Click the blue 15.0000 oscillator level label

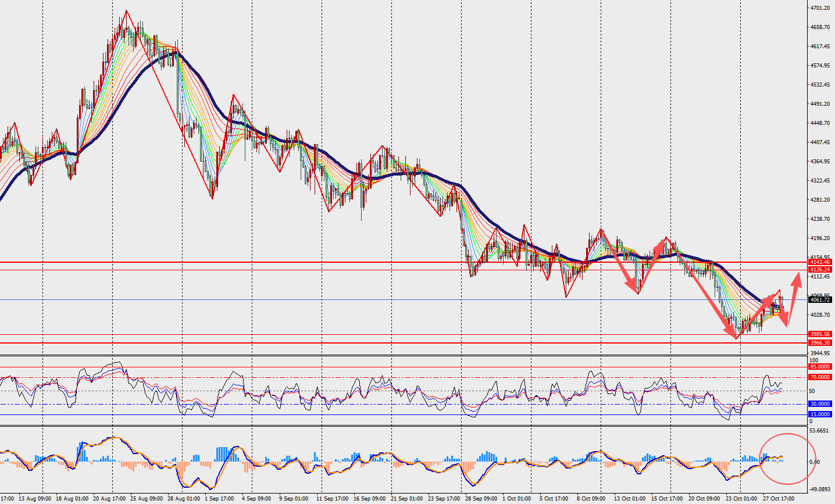click(x=820, y=414)
